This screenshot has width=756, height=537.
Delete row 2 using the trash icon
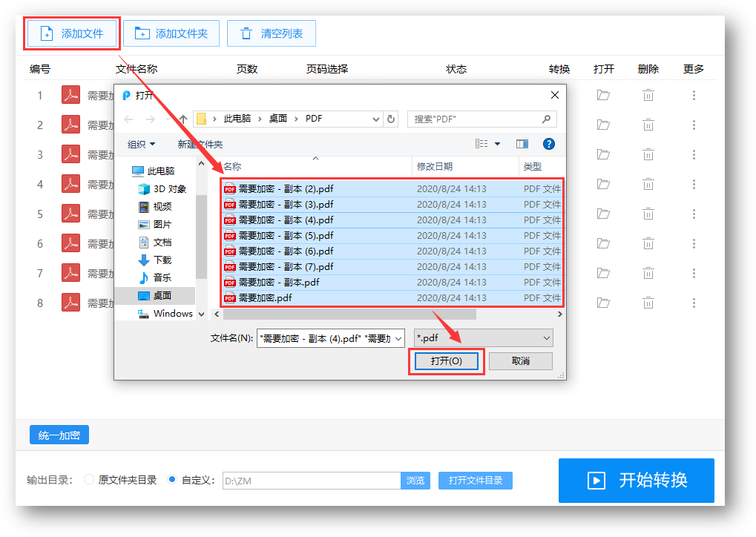tap(648, 125)
